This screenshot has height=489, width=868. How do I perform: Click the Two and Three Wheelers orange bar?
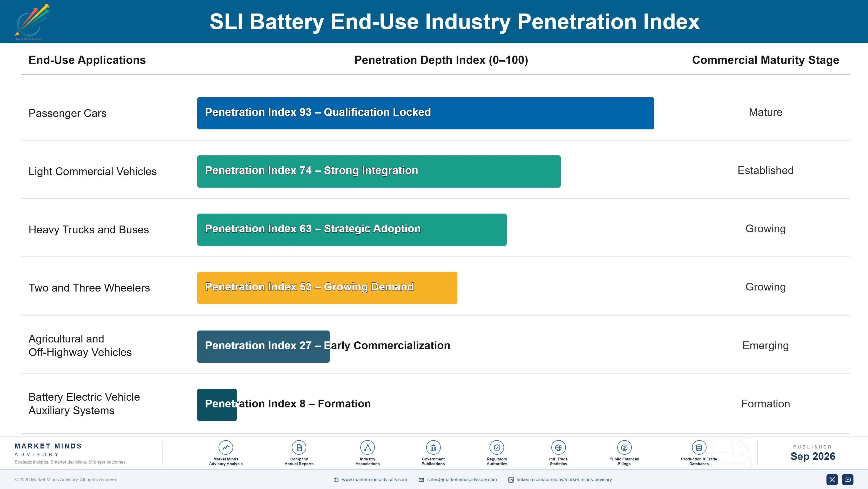(x=327, y=288)
